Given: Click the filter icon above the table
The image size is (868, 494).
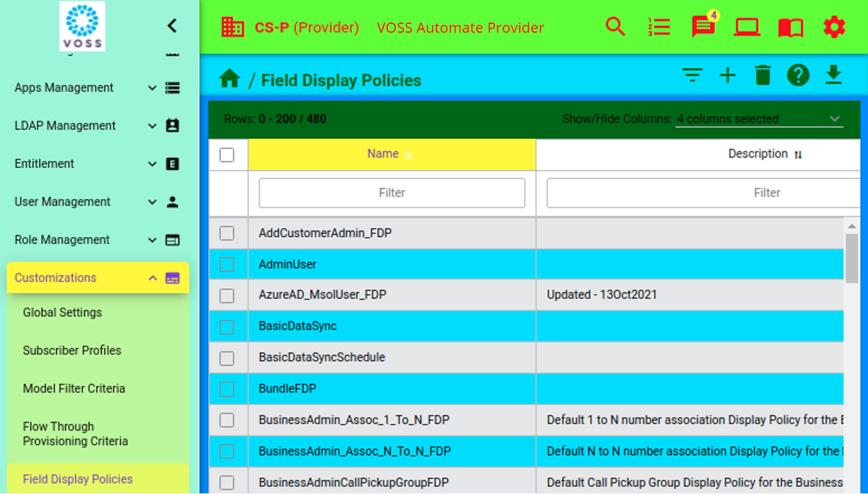Looking at the screenshot, I should (x=692, y=75).
